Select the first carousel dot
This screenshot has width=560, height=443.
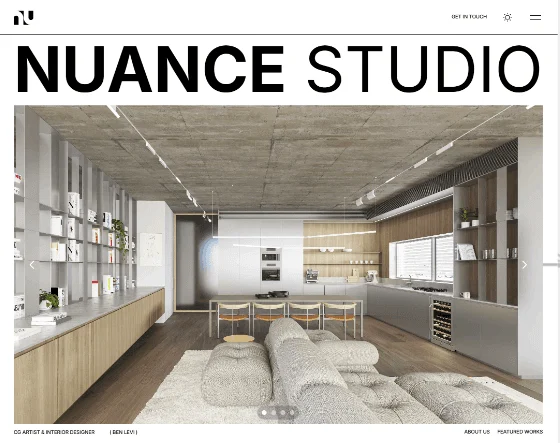264,413
